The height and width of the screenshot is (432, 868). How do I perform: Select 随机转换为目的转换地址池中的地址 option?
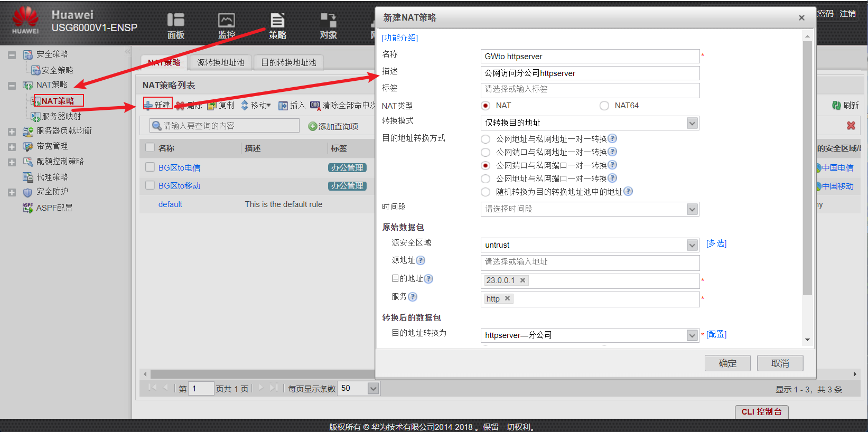486,192
